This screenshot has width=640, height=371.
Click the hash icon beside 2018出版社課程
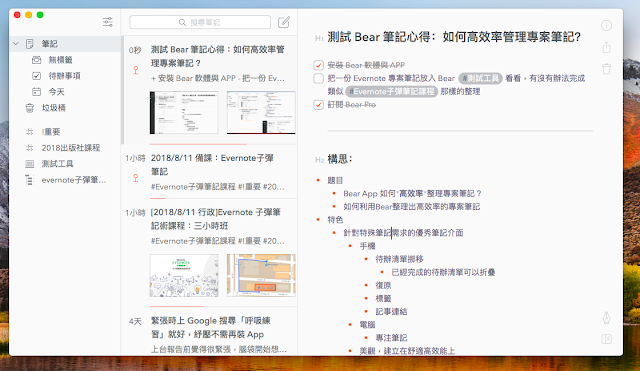point(30,148)
